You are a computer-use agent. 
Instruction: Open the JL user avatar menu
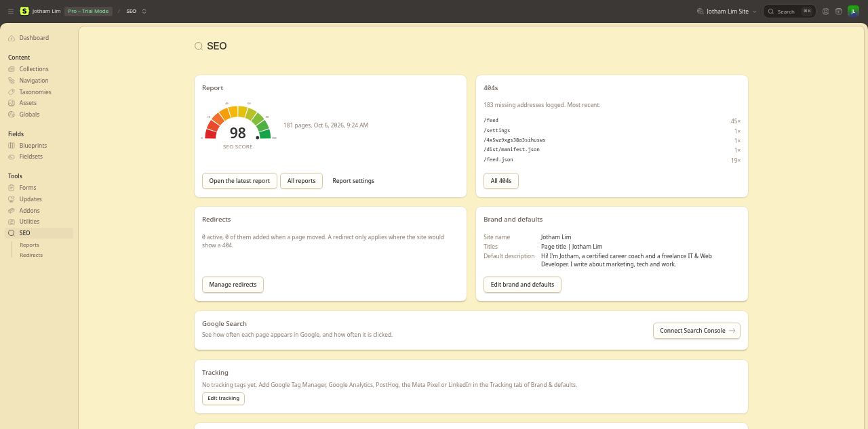(x=853, y=12)
